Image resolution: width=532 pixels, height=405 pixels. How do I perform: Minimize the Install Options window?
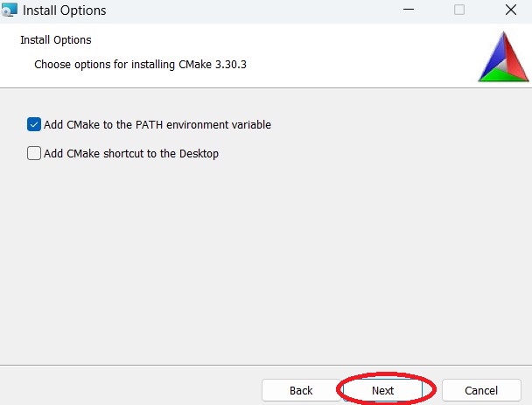pyautogui.click(x=408, y=10)
